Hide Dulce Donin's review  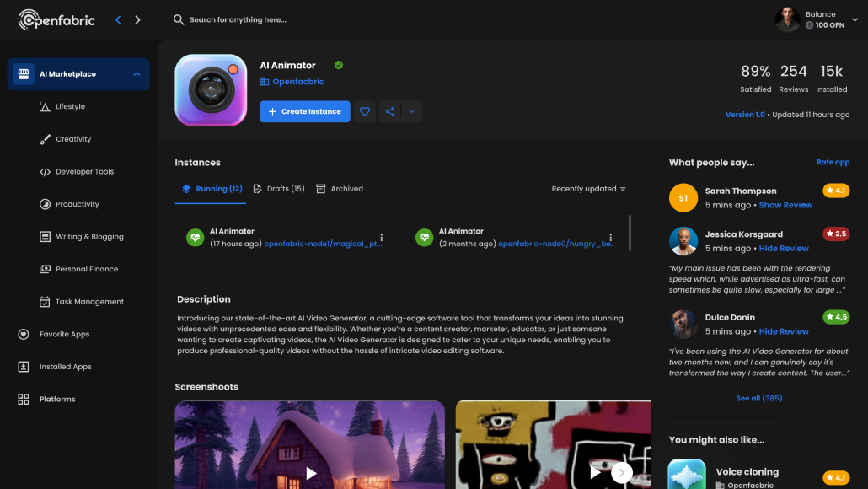tap(784, 331)
